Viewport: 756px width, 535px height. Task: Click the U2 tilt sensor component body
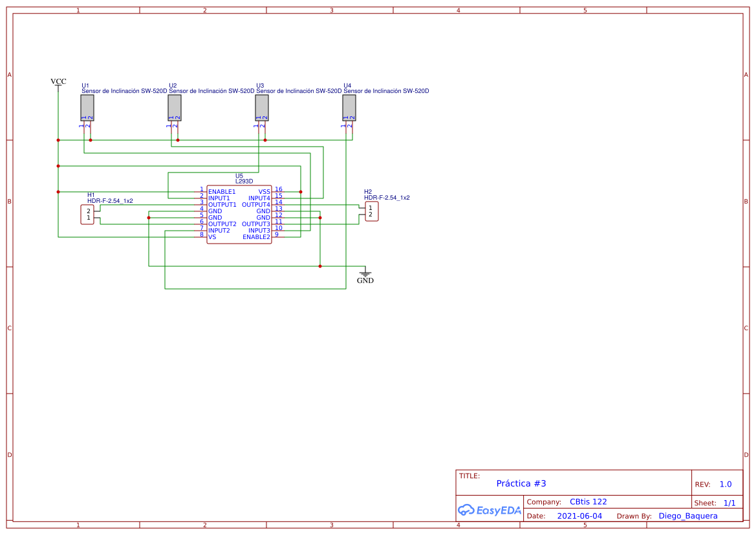[x=175, y=107]
